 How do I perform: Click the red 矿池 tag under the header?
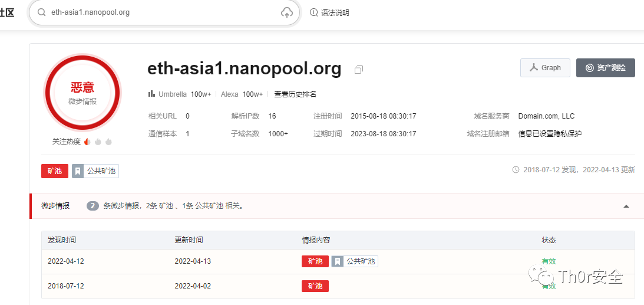click(55, 172)
